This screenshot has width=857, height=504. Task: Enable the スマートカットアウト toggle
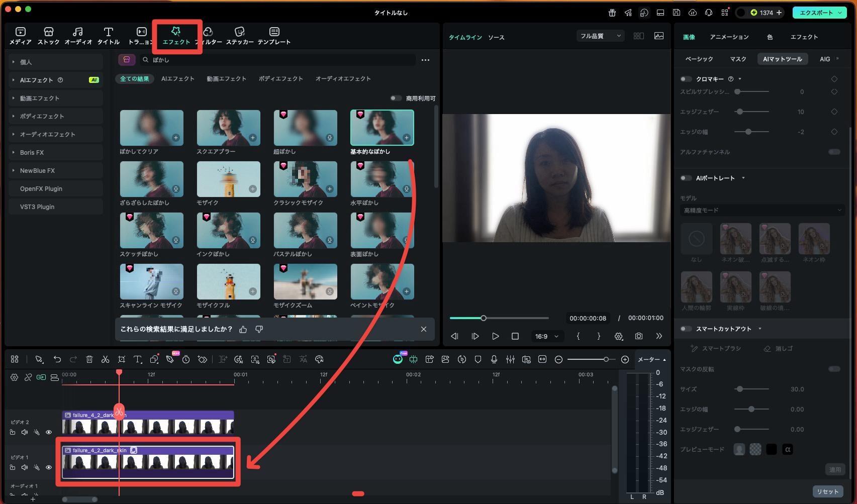point(686,329)
